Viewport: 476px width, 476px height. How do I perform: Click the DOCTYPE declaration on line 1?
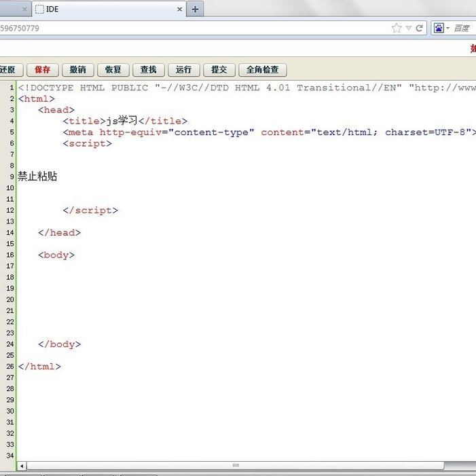(x=246, y=88)
